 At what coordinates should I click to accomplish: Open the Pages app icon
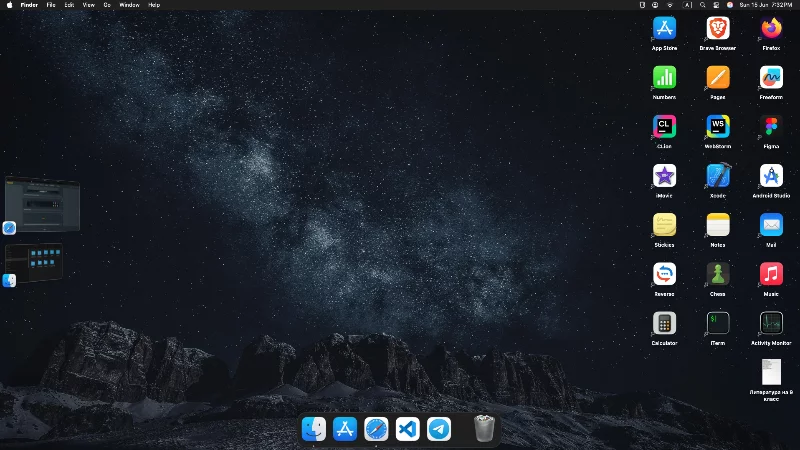click(x=718, y=78)
